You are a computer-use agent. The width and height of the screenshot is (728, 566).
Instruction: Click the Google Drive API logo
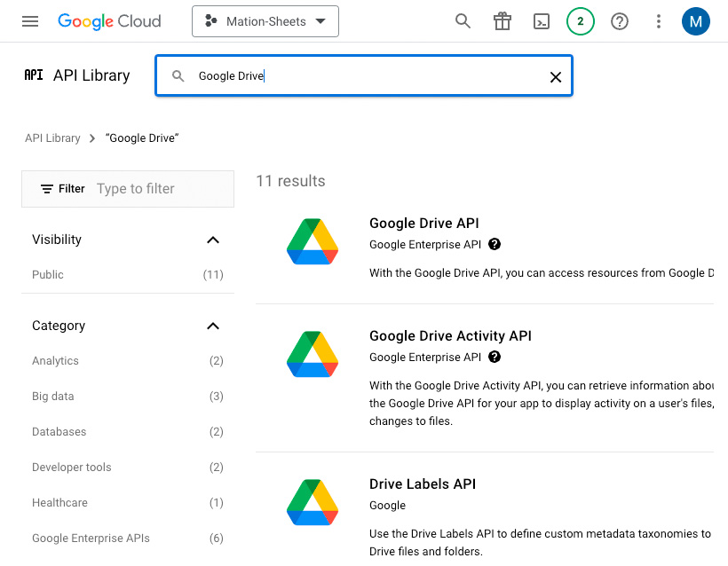point(313,241)
